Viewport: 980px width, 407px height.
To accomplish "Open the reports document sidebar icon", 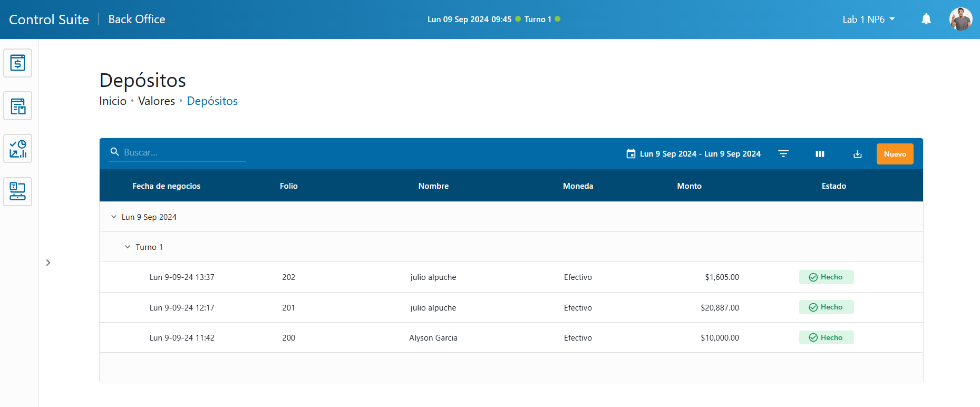I will 18,106.
